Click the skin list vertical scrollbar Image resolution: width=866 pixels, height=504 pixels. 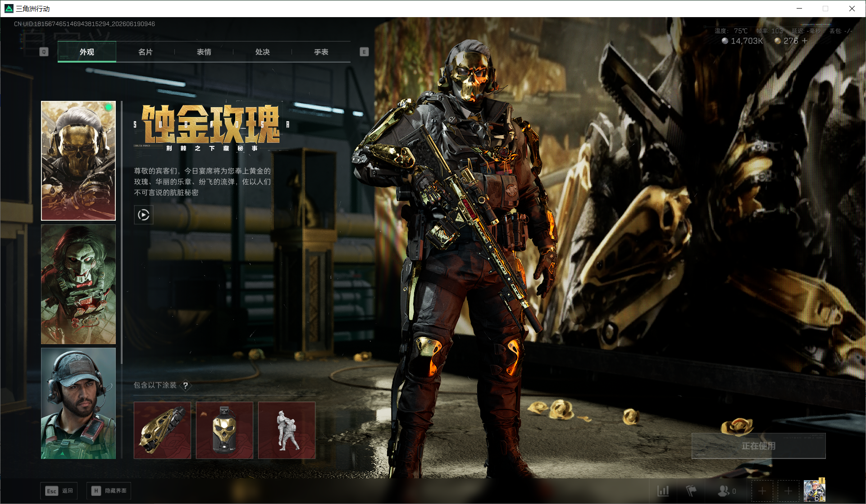122,232
